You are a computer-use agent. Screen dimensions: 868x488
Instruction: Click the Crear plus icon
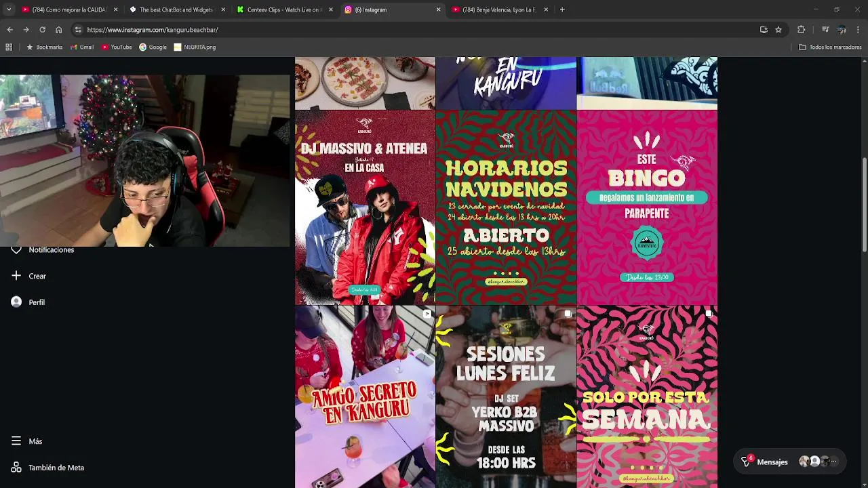click(16, 276)
